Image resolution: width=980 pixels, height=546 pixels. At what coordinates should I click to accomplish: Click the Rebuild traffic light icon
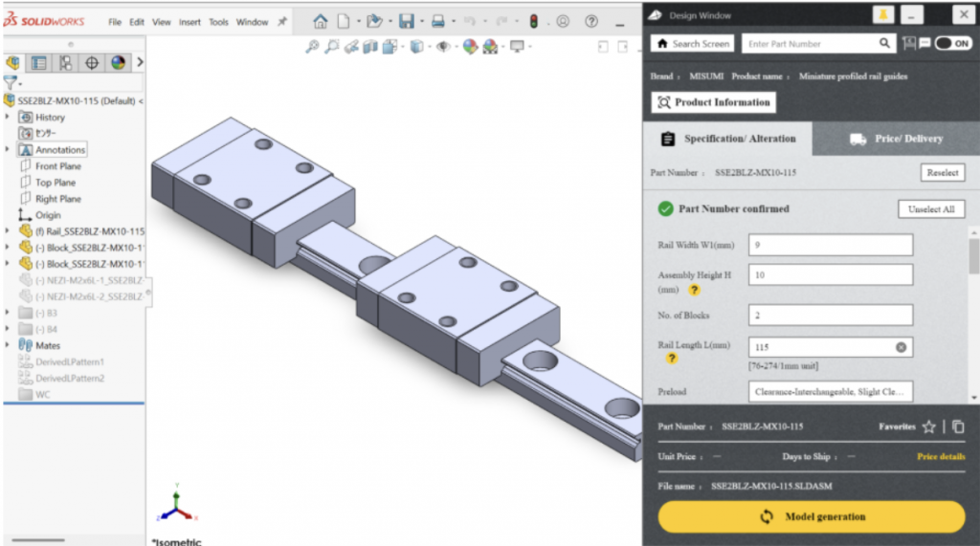533,21
